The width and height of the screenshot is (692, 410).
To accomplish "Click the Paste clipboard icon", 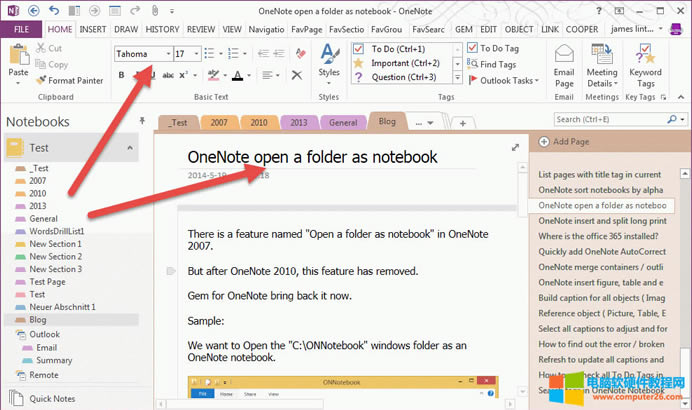I will (x=19, y=56).
